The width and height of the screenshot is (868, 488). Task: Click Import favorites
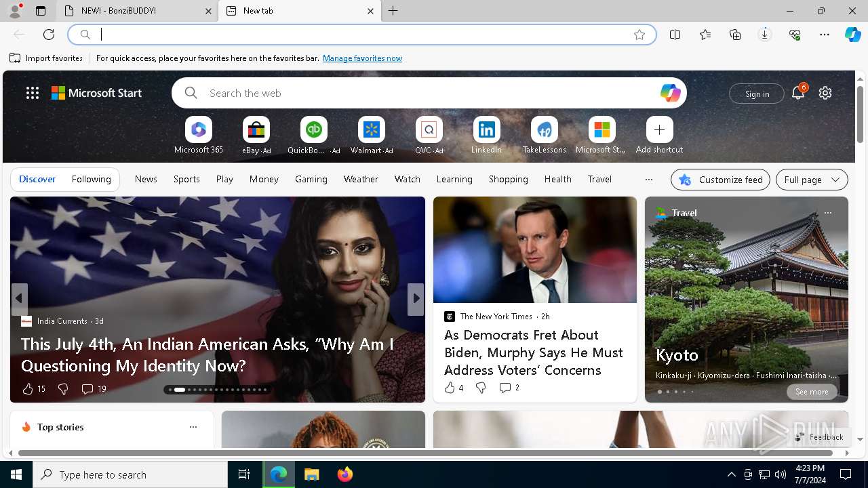pyautogui.click(x=46, y=58)
